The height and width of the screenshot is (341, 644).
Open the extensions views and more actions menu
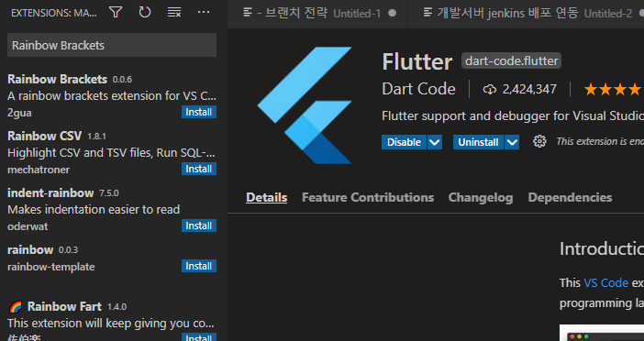coord(204,12)
